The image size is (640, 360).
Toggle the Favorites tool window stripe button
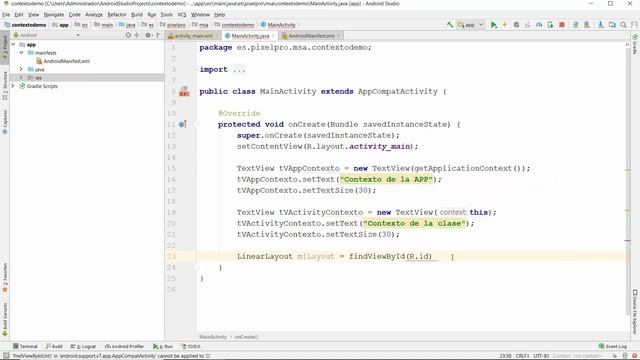[5, 277]
